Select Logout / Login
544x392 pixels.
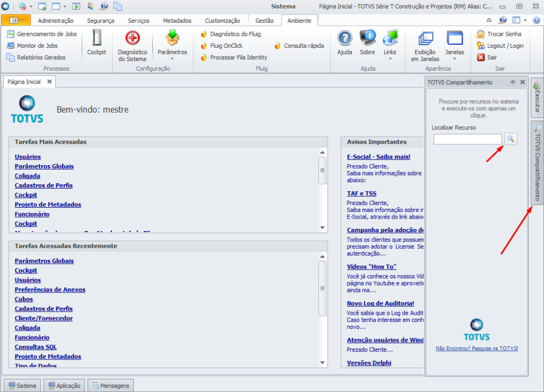(x=500, y=46)
